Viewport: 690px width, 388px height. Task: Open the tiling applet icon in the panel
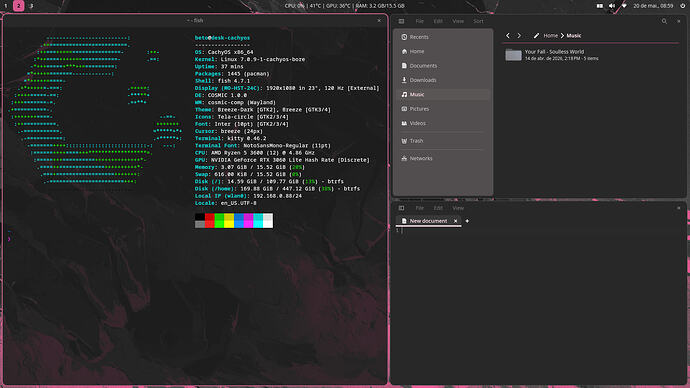[x=600, y=6]
